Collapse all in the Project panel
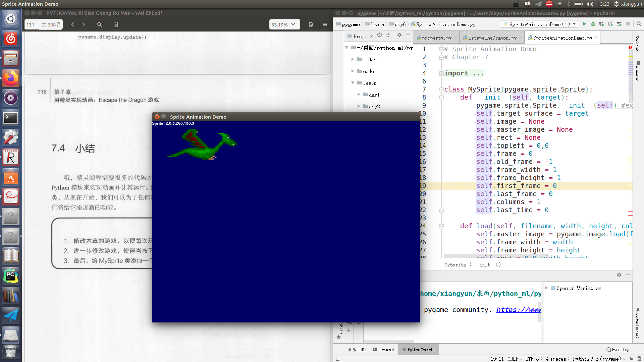This screenshot has width=644, height=362. 388,35
